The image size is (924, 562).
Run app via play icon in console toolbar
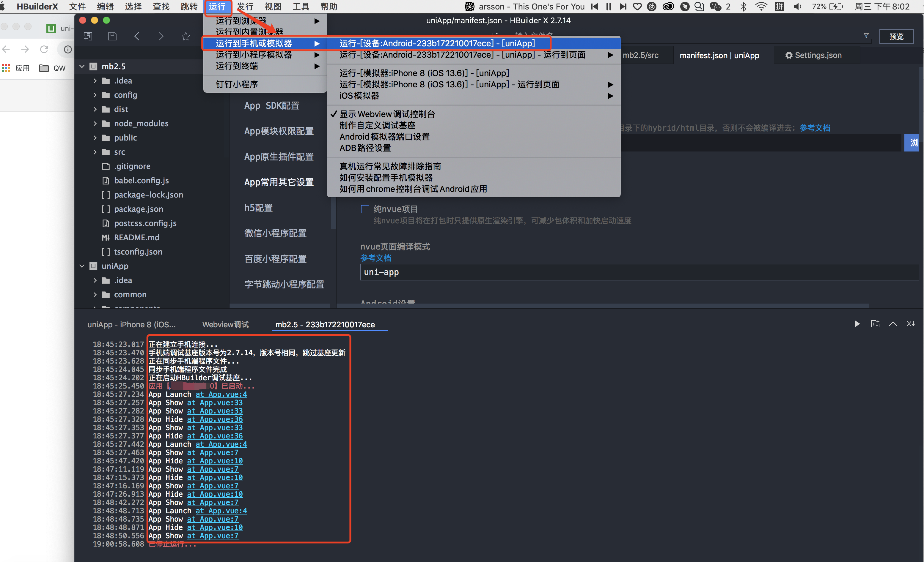click(x=857, y=324)
